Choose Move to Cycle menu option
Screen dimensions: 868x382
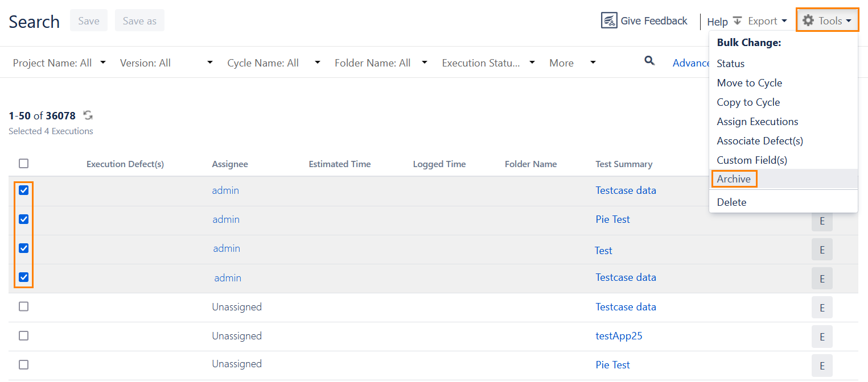749,83
